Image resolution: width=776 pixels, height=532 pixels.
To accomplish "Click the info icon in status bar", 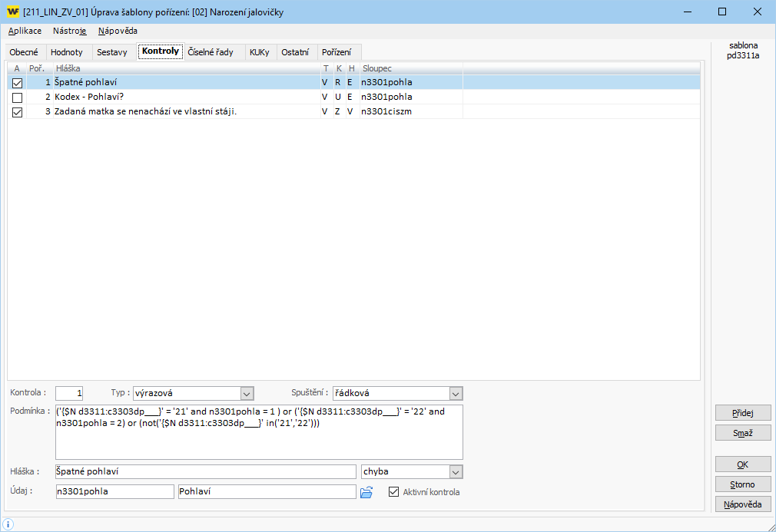I will 8,524.
